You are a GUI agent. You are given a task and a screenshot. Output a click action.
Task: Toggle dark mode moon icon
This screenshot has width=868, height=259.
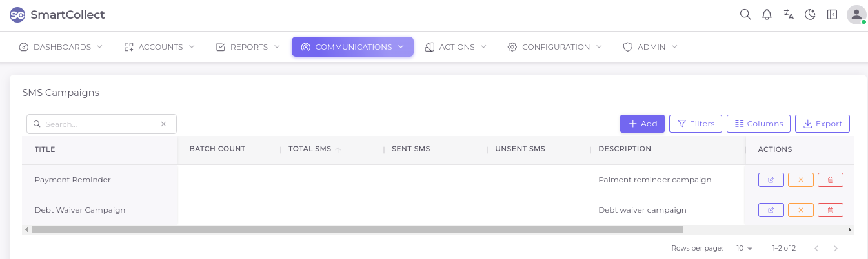[810, 14]
